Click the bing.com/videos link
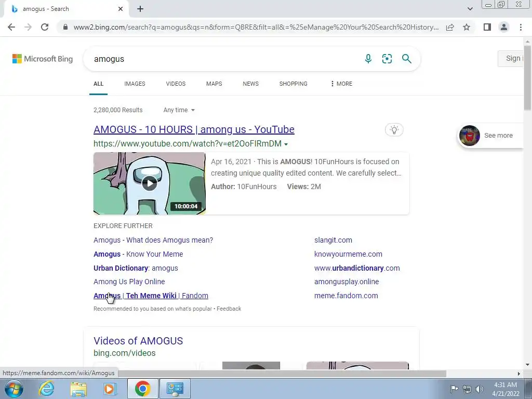Viewport: 532px width, 399px height. click(125, 353)
